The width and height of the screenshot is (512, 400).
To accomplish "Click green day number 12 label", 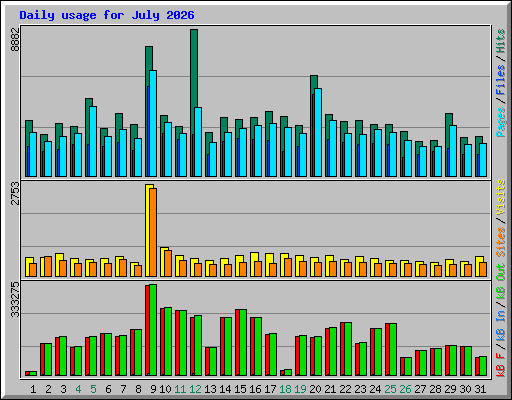I will coord(195,389).
